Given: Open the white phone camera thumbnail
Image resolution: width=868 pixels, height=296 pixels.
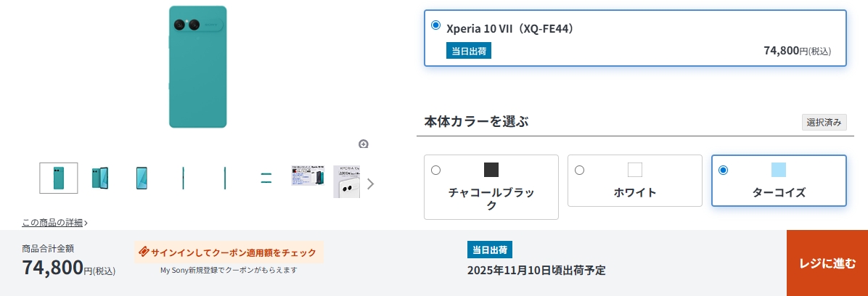Looking at the screenshot, I should pos(346,181).
